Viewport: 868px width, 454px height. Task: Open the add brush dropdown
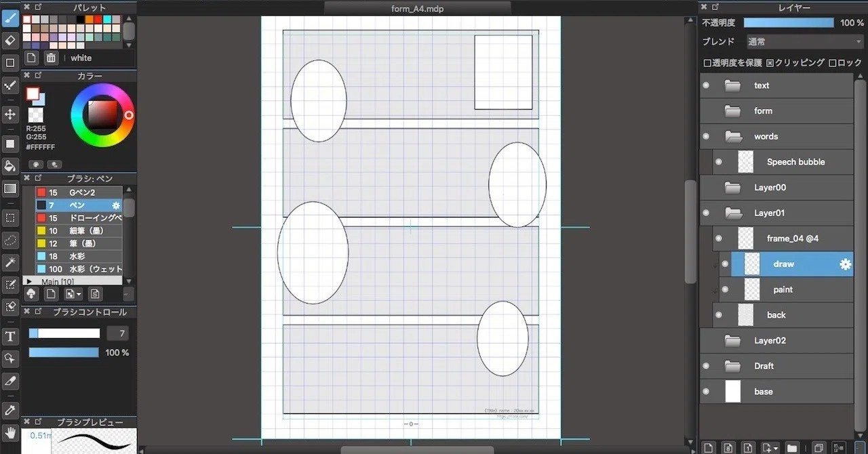point(73,293)
